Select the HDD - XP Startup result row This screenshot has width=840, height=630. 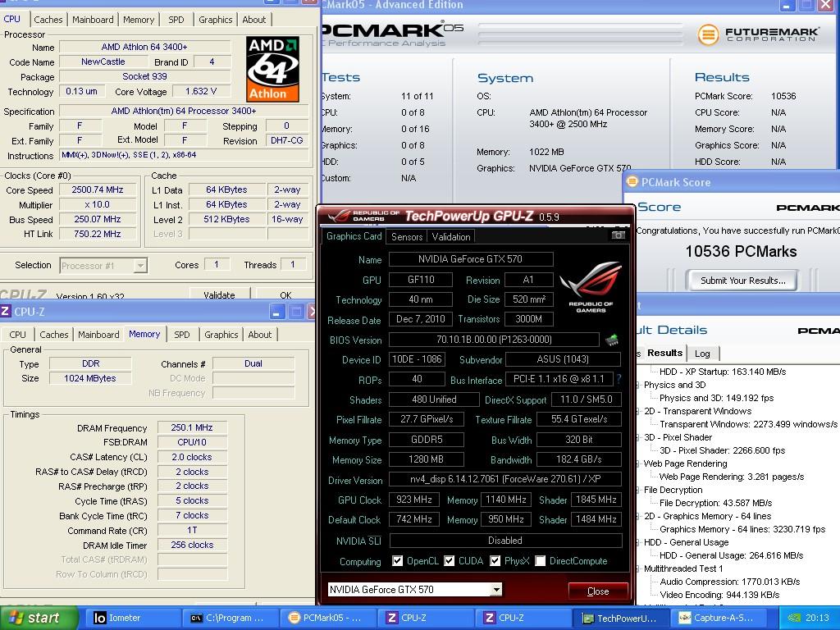[x=723, y=372]
